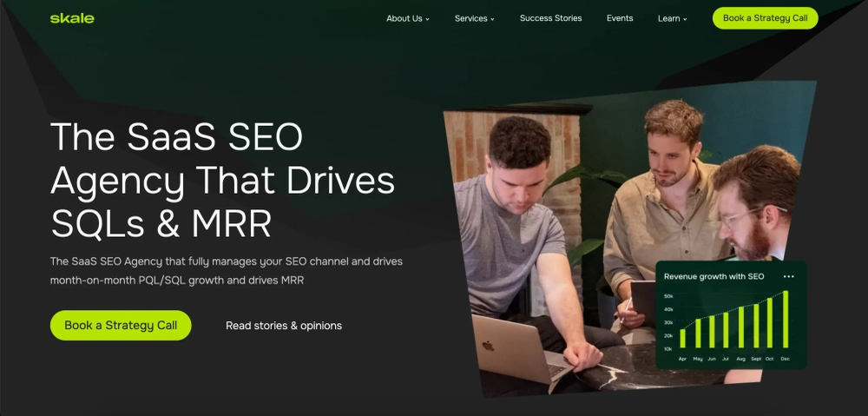This screenshot has width=868, height=416.
Task: Open the three-dot menu on revenue chart
Action: [x=789, y=276]
